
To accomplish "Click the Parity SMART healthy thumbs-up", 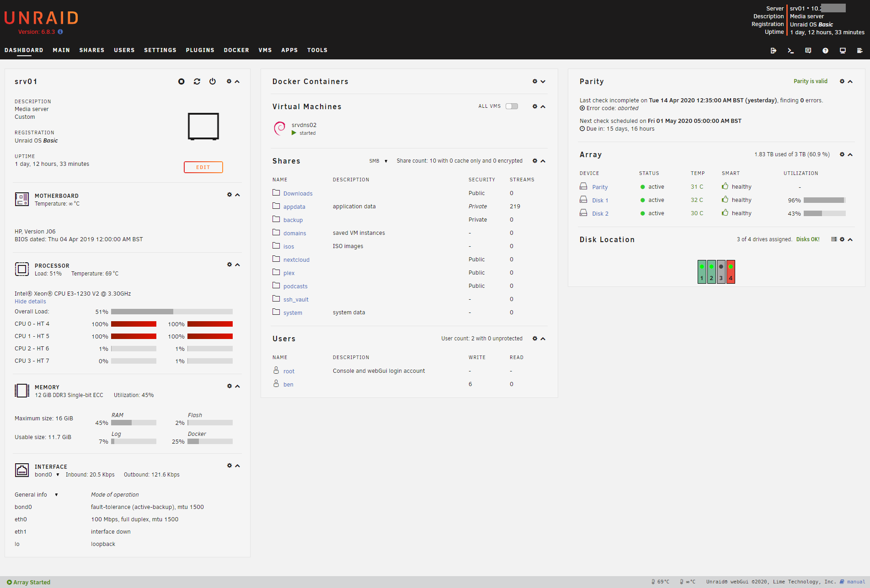I will (x=725, y=186).
